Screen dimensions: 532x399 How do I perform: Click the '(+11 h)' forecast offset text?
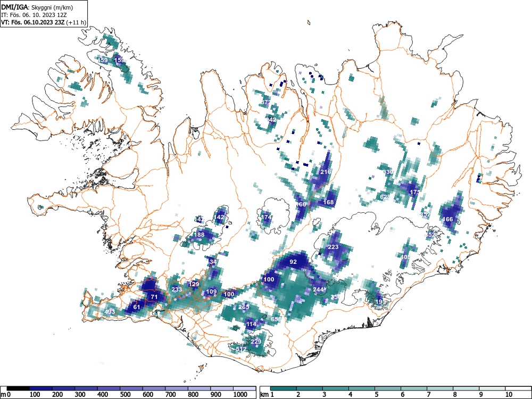(x=77, y=22)
